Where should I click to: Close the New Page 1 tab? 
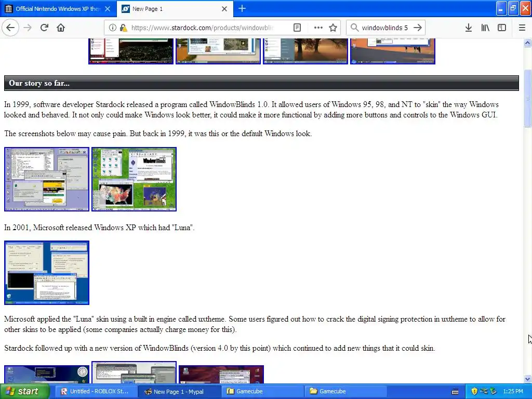[x=224, y=9]
